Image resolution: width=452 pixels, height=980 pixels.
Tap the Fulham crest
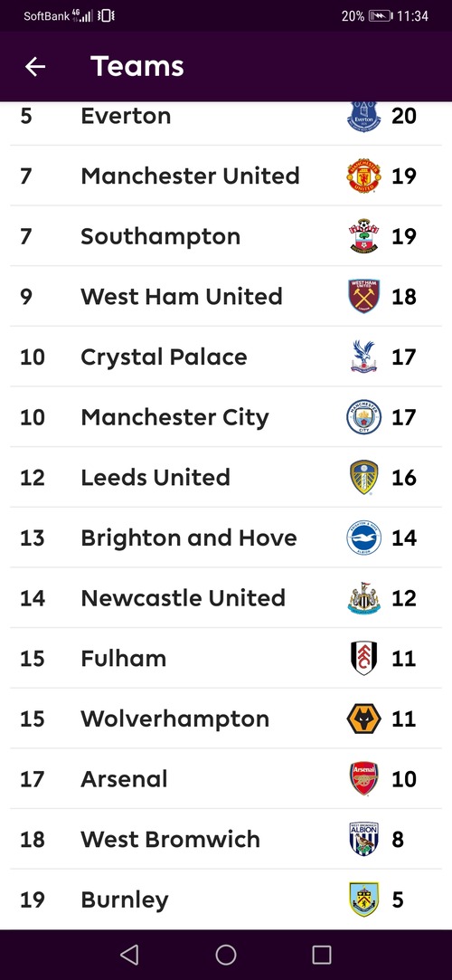[364, 658]
